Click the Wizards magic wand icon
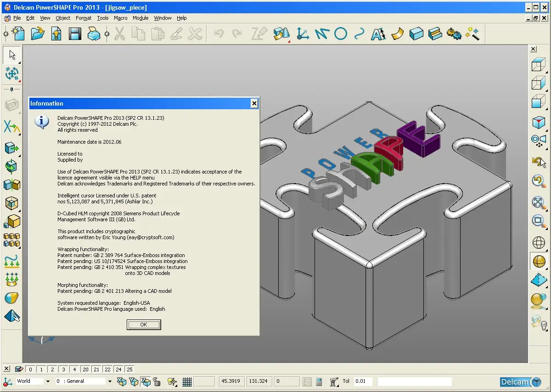Screen dimensions: 551x392 pos(472,34)
